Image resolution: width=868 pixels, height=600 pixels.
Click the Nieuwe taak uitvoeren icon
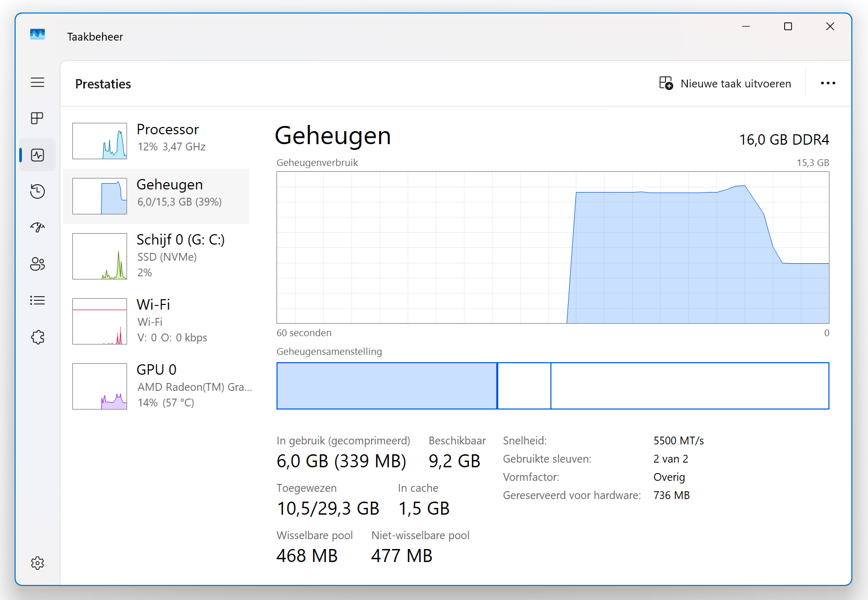click(x=666, y=83)
